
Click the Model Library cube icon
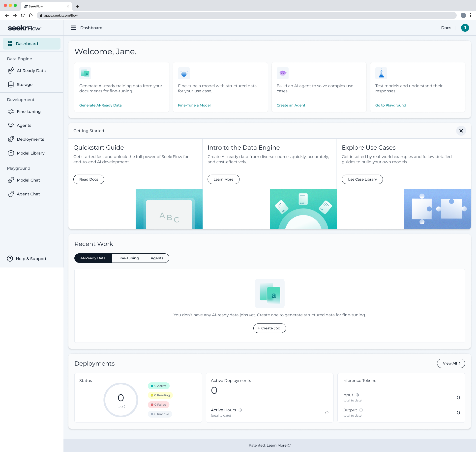tap(11, 153)
